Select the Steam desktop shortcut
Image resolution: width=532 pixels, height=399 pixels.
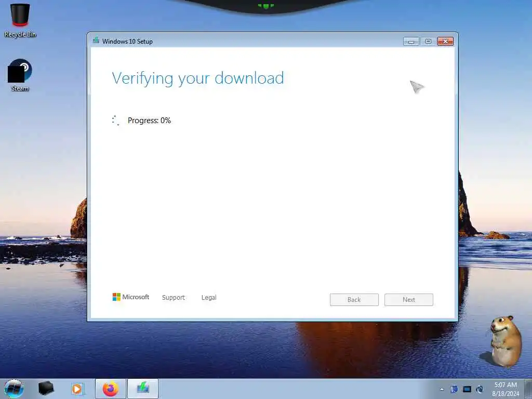click(x=20, y=75)
